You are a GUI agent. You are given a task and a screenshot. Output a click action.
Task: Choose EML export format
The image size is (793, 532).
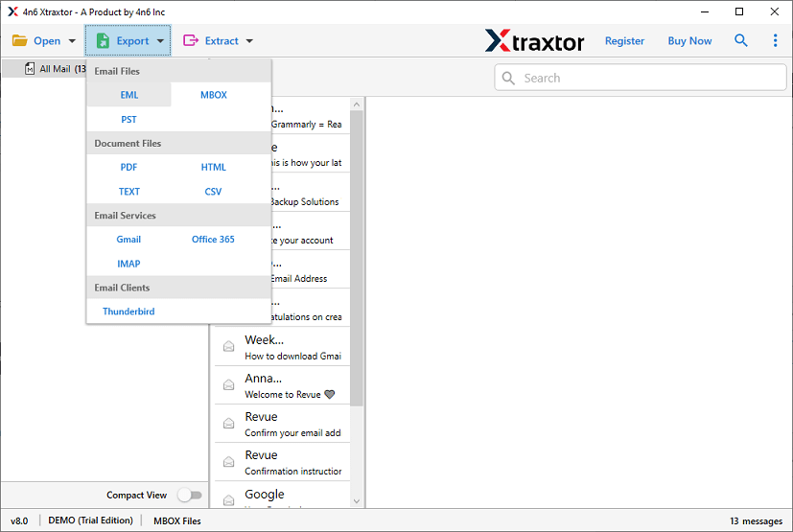point(128,95)
